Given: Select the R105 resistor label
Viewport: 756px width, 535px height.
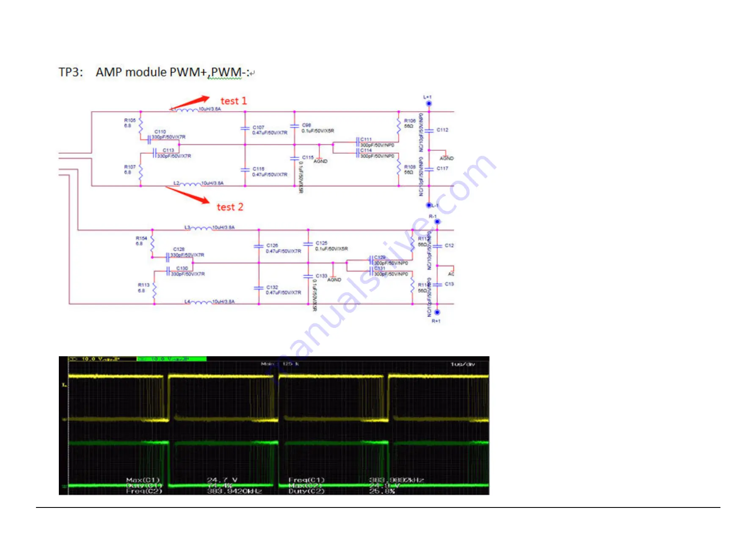Looking at the screenshot, I should click(x=130, y=120).
